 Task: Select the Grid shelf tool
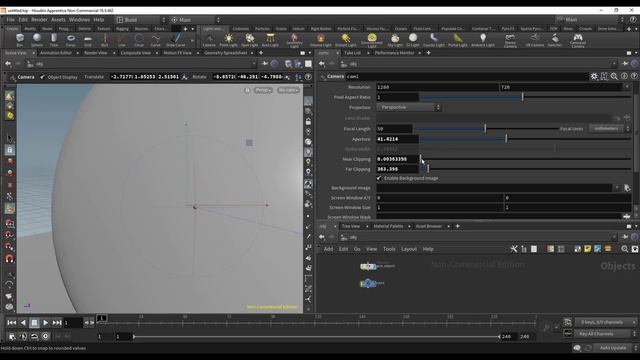[88, 40]
